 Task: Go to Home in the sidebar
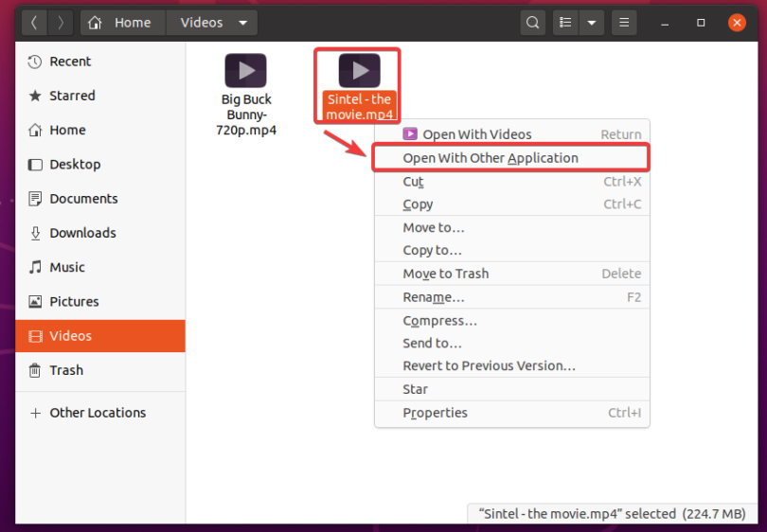pos(100,130)
